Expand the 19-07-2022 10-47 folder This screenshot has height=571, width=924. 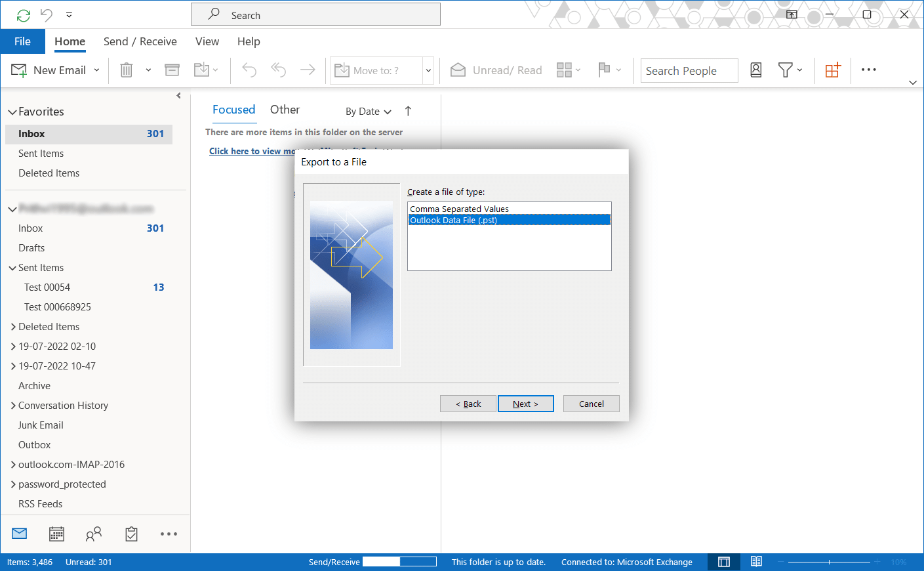click(x=13, y=366)
